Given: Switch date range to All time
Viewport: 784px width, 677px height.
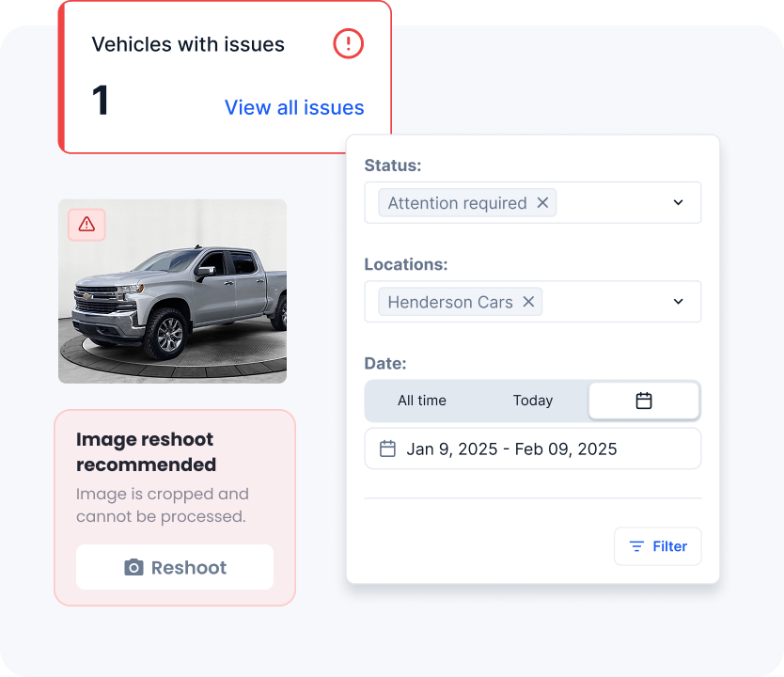Looking at the screenshot, I should click(x=422, y=401).
